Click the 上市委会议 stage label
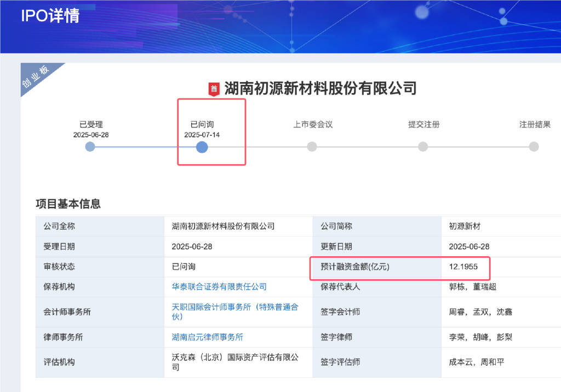The width and height of the screenshot is (561, 392). coord(313,124)
